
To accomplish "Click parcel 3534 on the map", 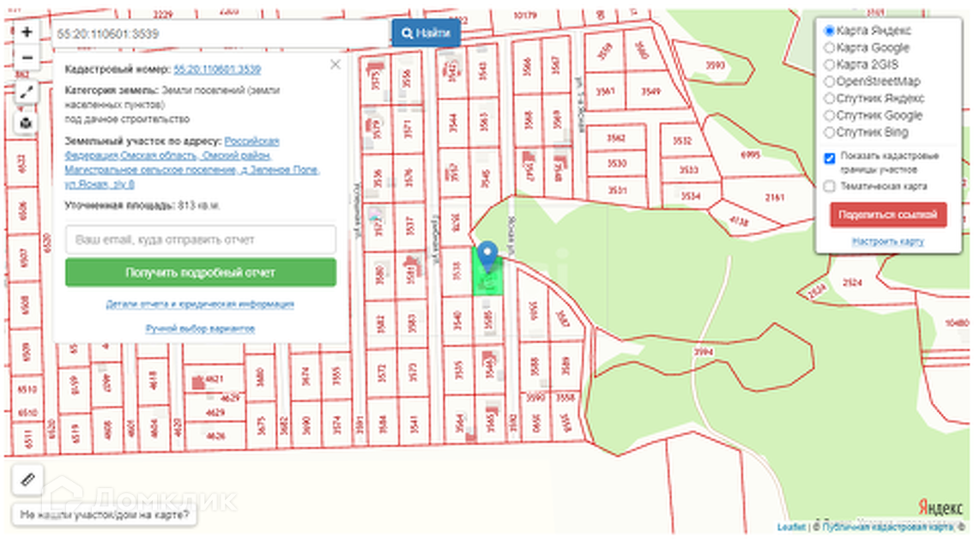I will 691,196.
